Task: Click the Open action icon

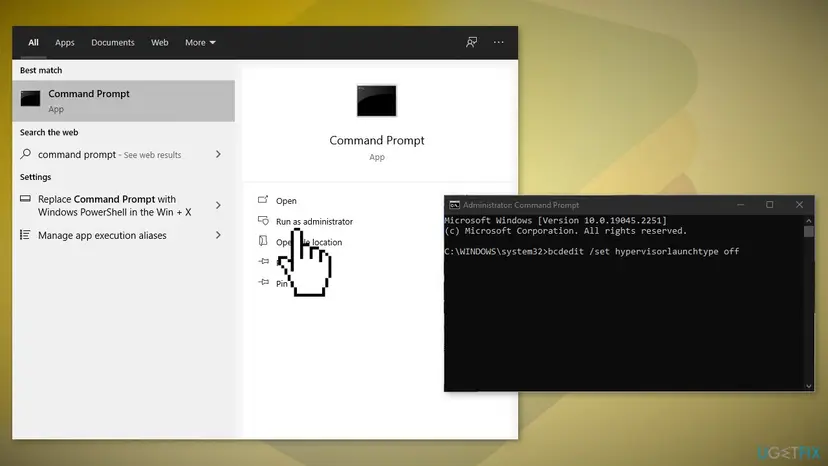Action: 263,200
